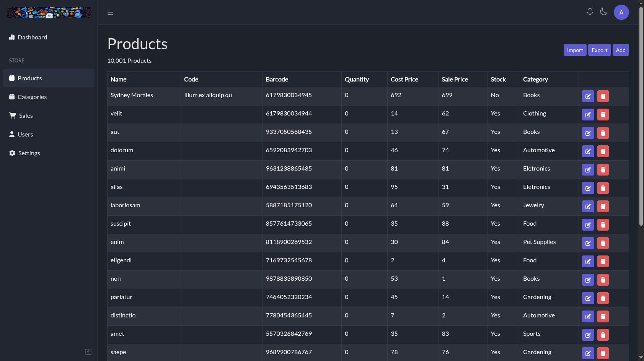Click the 'No' stock value
This screenshot has width=644, height=361.
[x=495, y=95]
